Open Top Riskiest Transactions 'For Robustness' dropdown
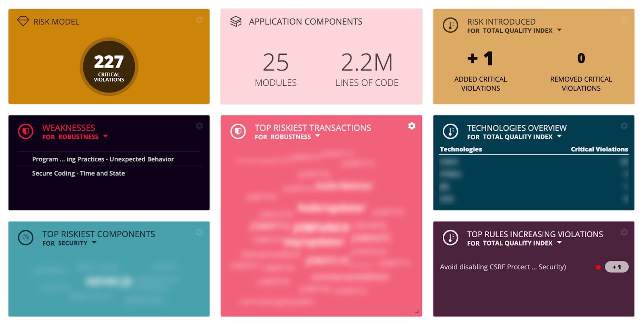 point(318,137)
